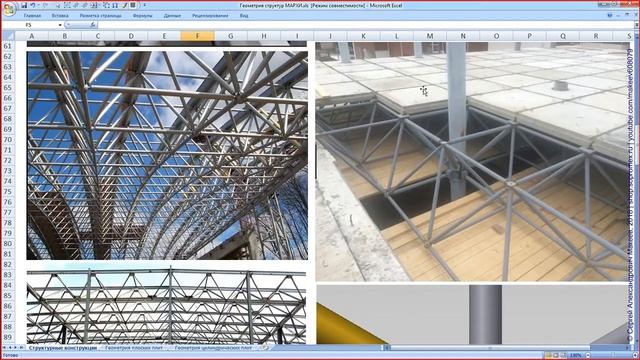Open the Customize Quick Access Toolbar arrow
This screenshot has width=640, height=360.
tap(144, 5)
